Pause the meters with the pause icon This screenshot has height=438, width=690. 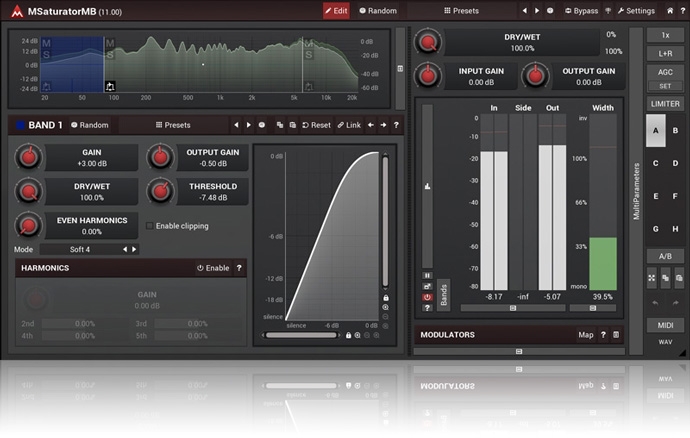coord(427,274)
